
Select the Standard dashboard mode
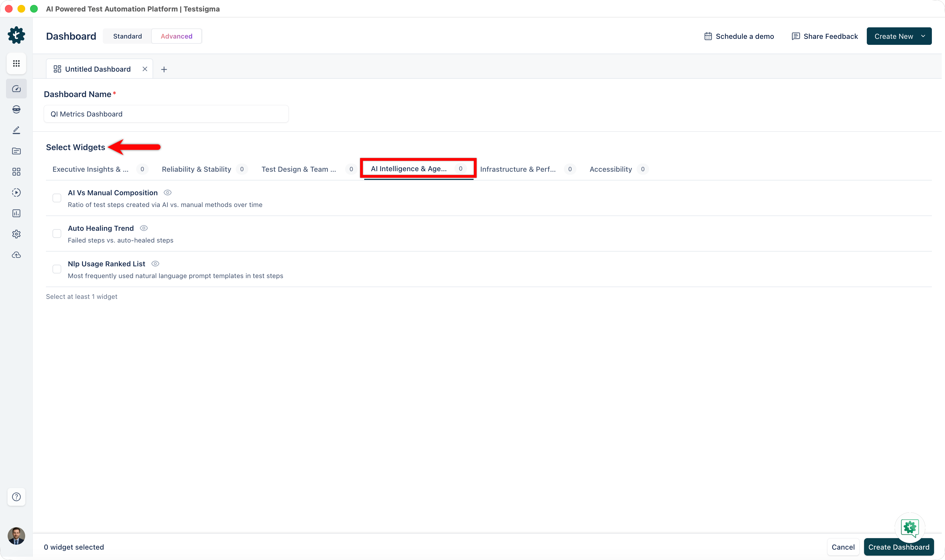pos(127,36)
